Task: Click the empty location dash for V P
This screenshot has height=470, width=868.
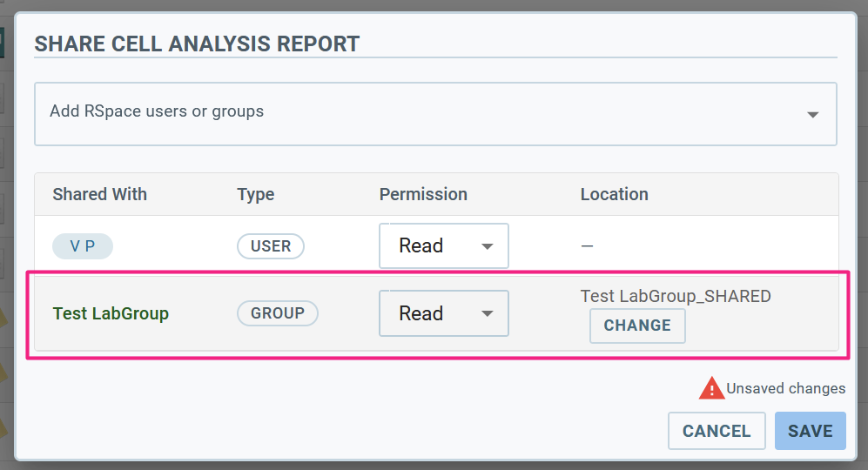Action: click(587, 246)
